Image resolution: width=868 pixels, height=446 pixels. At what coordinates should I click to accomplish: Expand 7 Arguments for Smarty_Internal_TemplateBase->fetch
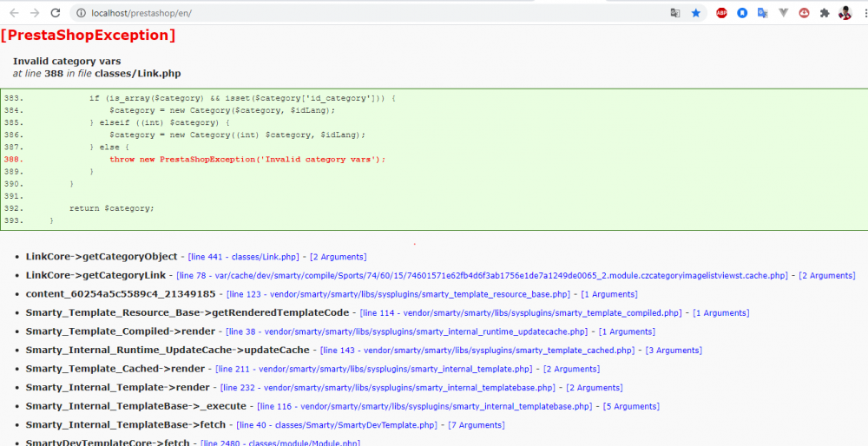coord(476,425)
